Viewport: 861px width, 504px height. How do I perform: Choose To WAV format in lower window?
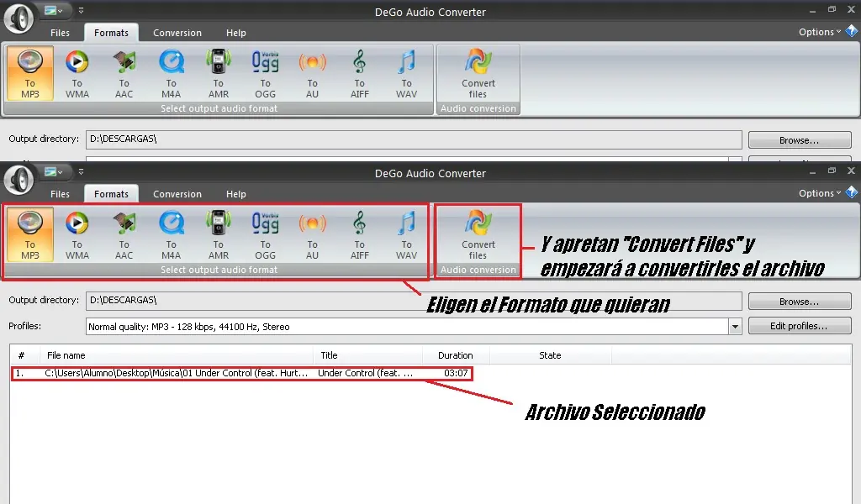pos(406,234)
